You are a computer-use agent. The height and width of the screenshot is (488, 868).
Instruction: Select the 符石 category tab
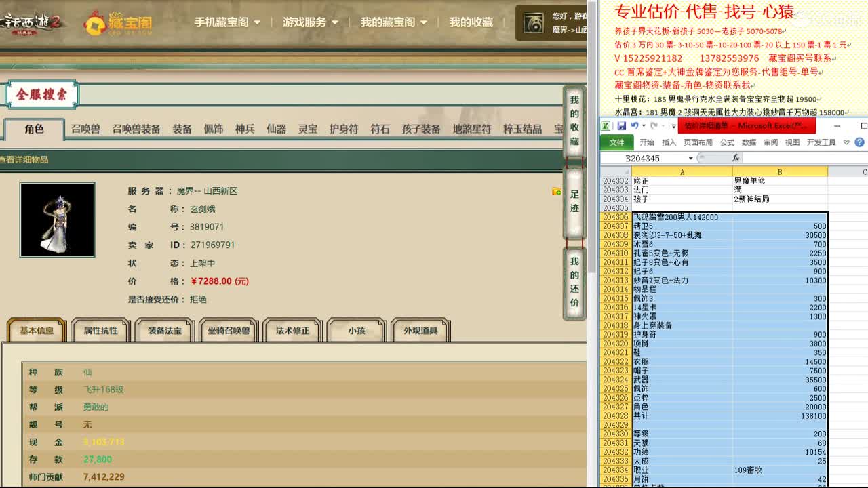coord(380,129)
